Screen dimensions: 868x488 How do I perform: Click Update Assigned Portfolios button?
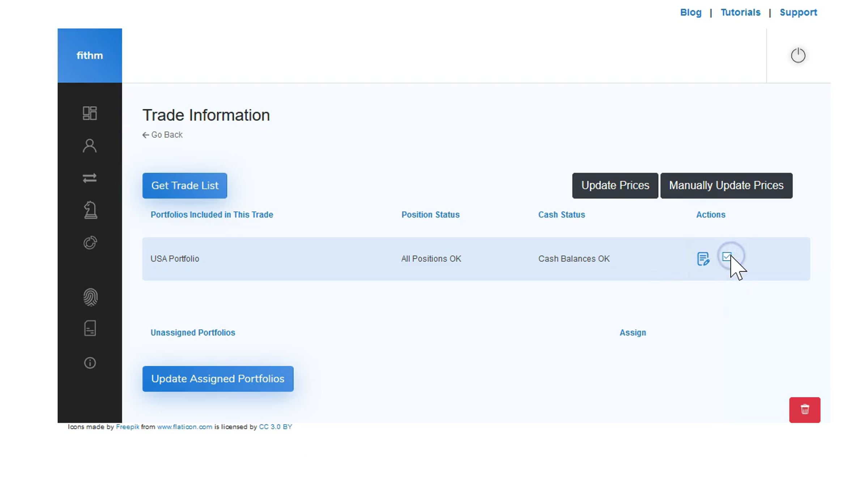tap(218, 378)
